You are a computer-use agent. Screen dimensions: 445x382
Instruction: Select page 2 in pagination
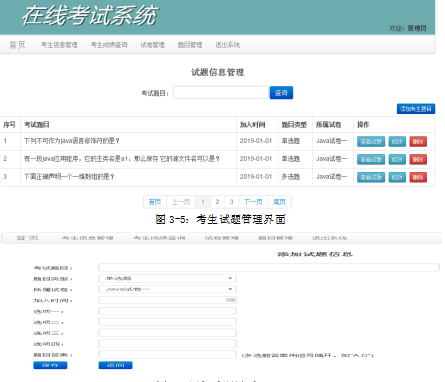click(x=217, y=202)
